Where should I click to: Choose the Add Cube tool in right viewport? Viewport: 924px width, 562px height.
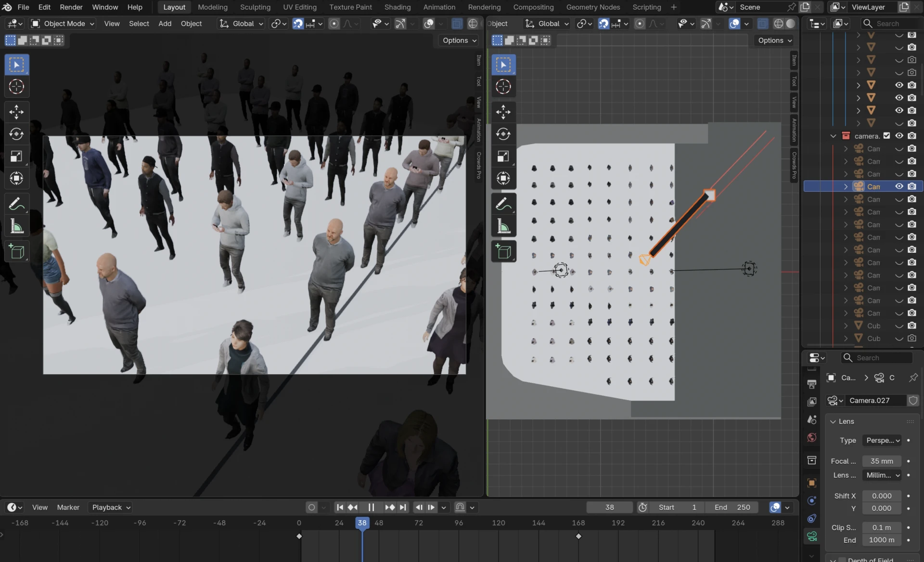click(503, 251)
